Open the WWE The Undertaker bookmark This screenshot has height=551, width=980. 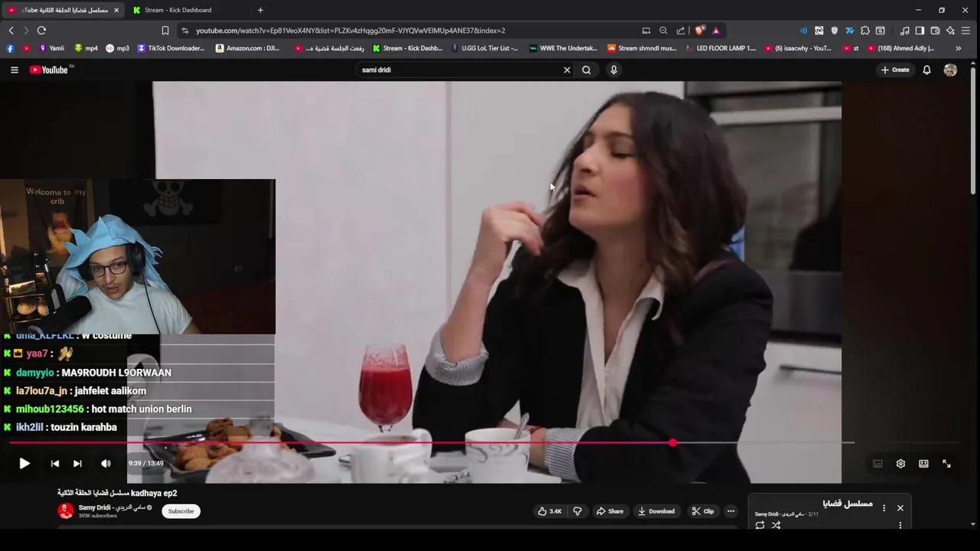tap(563, 48)
